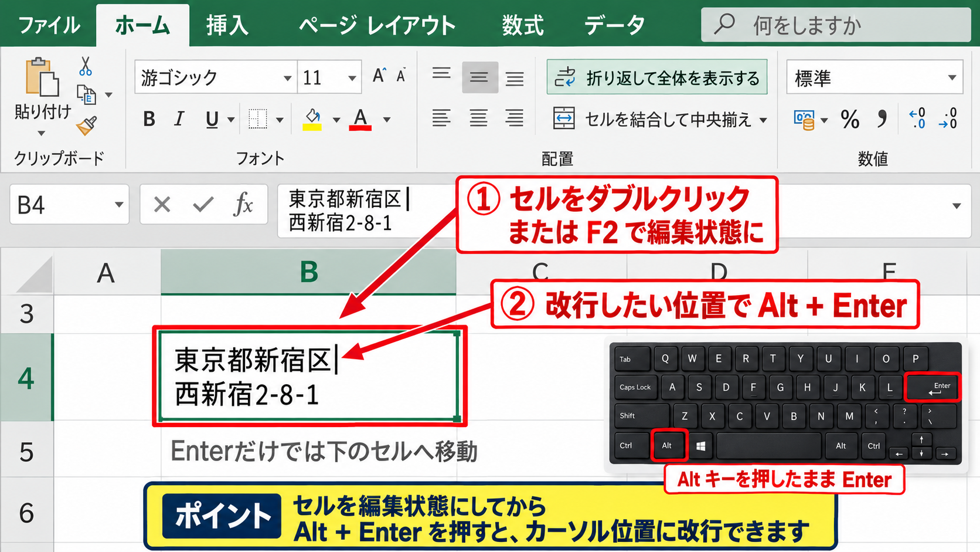Toggle 折り返して全体を表示する wrap text

click(657, 77)
